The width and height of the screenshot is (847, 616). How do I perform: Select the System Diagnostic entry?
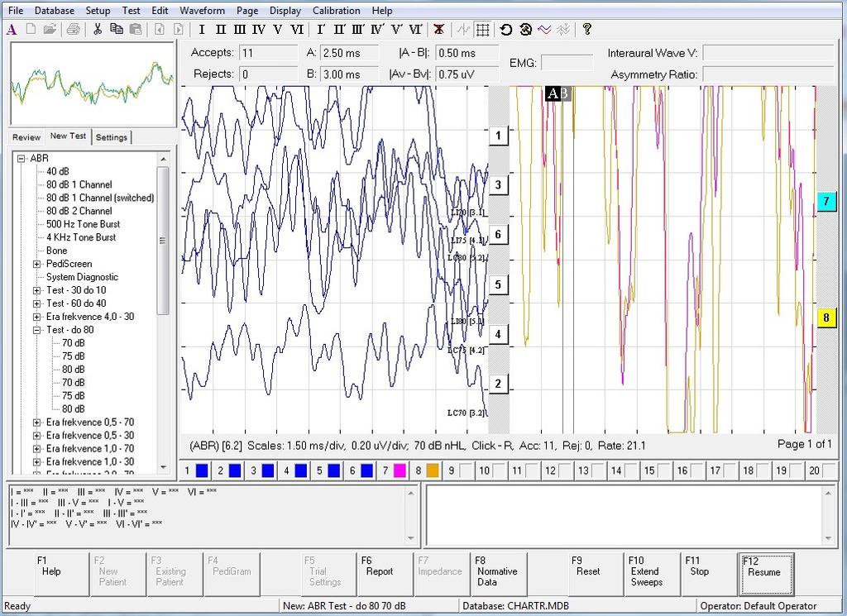(x=82, y=277)
